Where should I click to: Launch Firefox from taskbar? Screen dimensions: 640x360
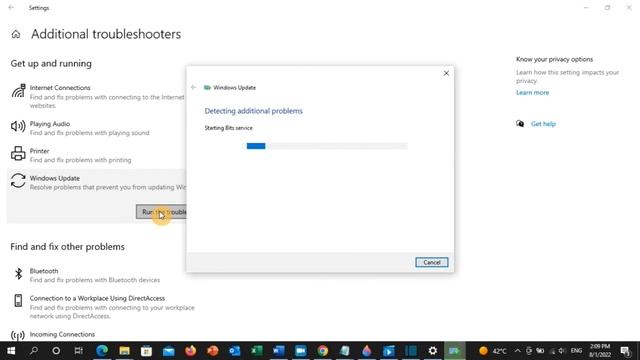coord(190,351)
